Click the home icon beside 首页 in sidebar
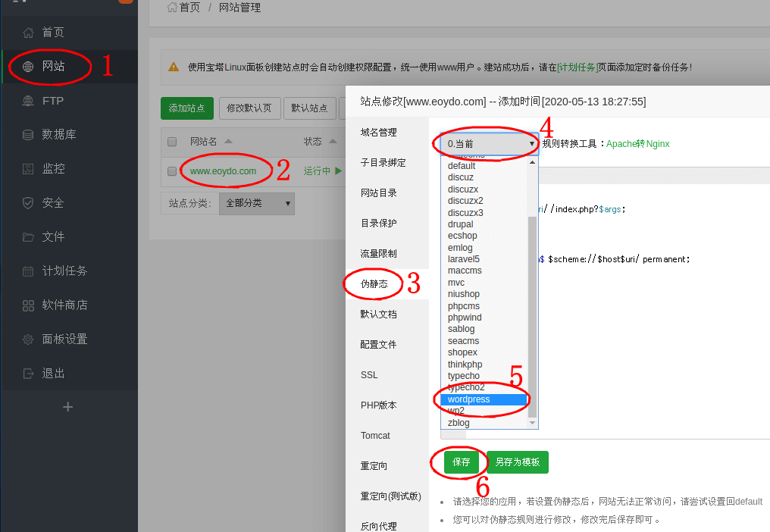This screenshot has width=770, height=532. pyautogui.click(x=29, y=33)
